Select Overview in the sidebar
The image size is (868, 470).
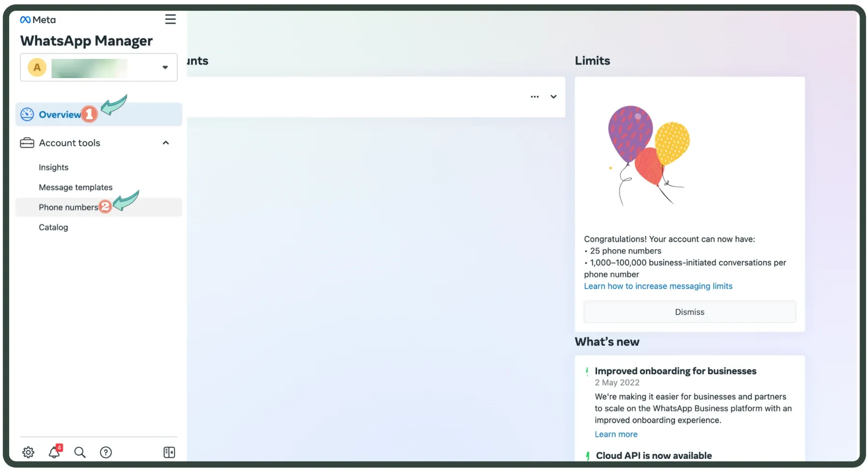(99, 114)
